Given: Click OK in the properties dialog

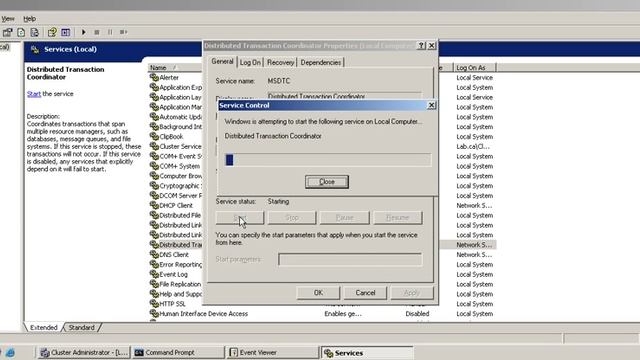Looking at the screenshot, I should pyautogui.click(x=318, y=293).
